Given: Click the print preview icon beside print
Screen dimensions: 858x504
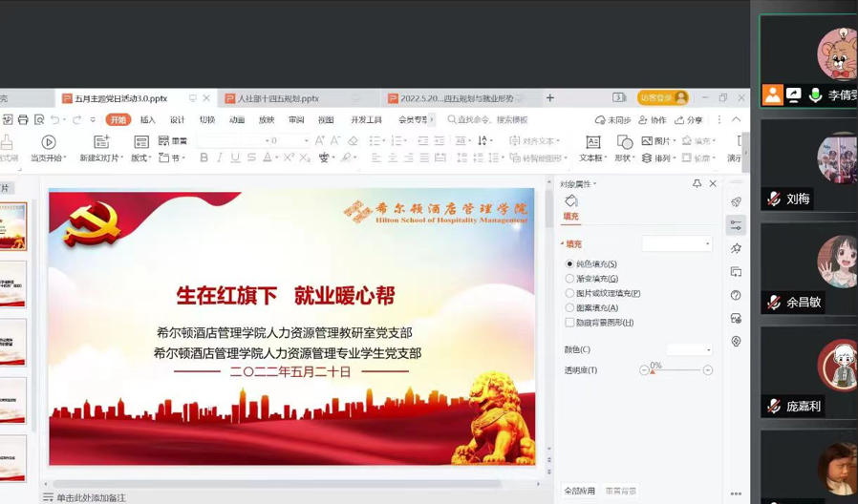Looking at the screenshot, I should coord(39,119).
